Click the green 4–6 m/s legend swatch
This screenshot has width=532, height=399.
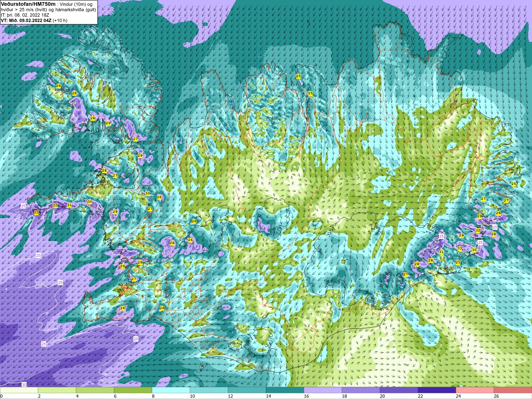[x=95, y=390]
